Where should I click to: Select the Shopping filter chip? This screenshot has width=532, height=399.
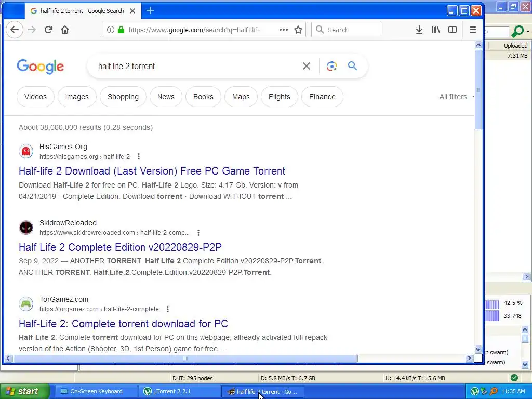[x=123, y=97]
